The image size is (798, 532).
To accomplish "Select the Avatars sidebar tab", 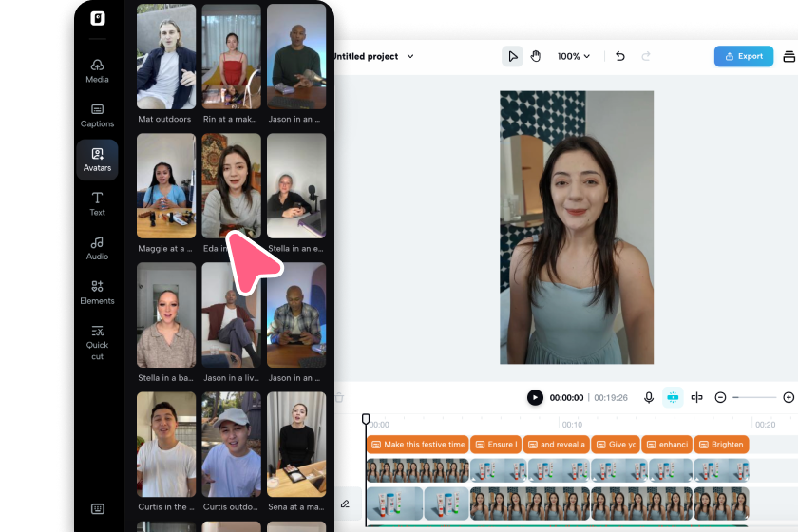I will pos(97,160).
